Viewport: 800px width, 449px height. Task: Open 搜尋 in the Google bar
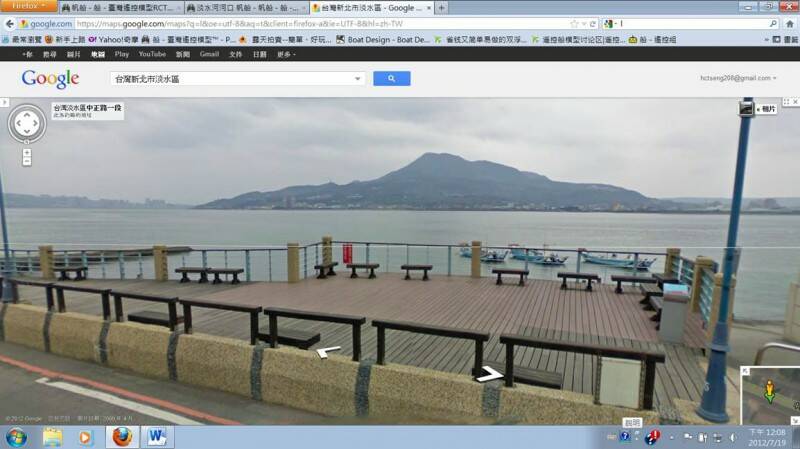[x=49, y=54]
